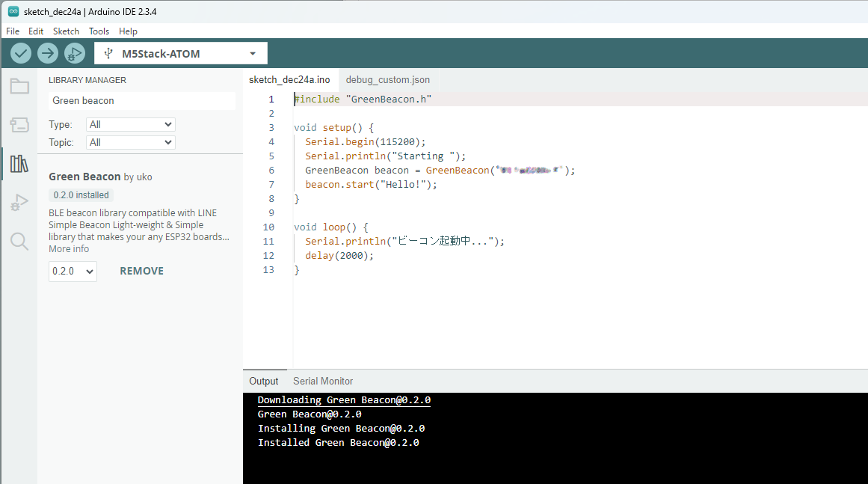
Task: Click the Serial.println("Starting ") line
Action: tap(385, 156)
